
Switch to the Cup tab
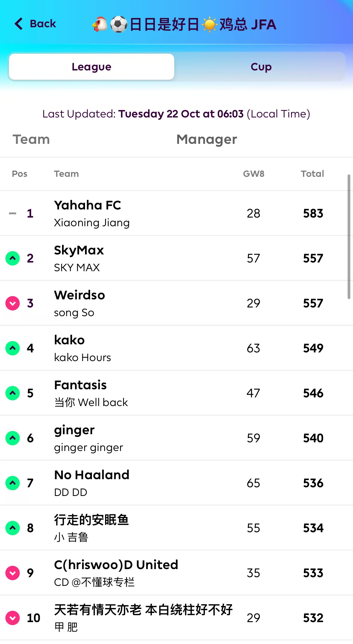click(x=261, y=67)
